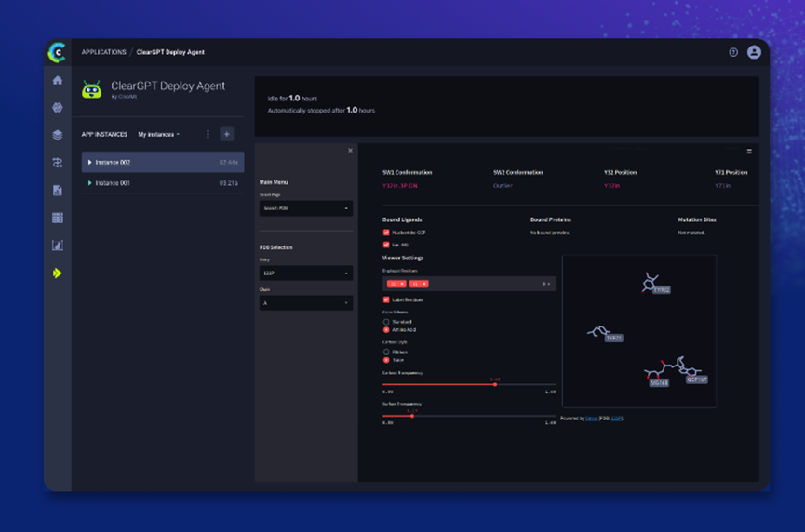Select Instance 002 row
Viewport: 805px width, 532px height.
point(163,162)
